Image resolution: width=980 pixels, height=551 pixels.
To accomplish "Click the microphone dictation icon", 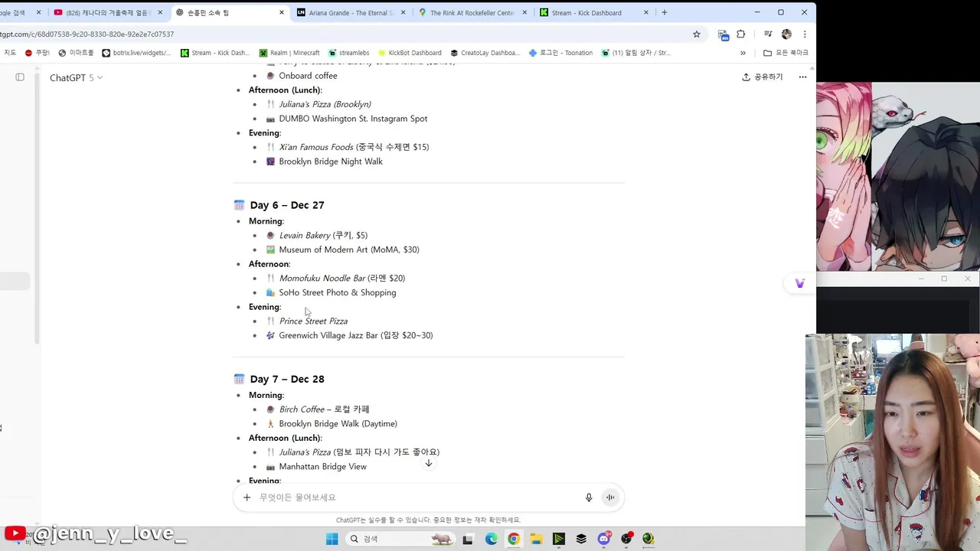I will pos(589,497).
